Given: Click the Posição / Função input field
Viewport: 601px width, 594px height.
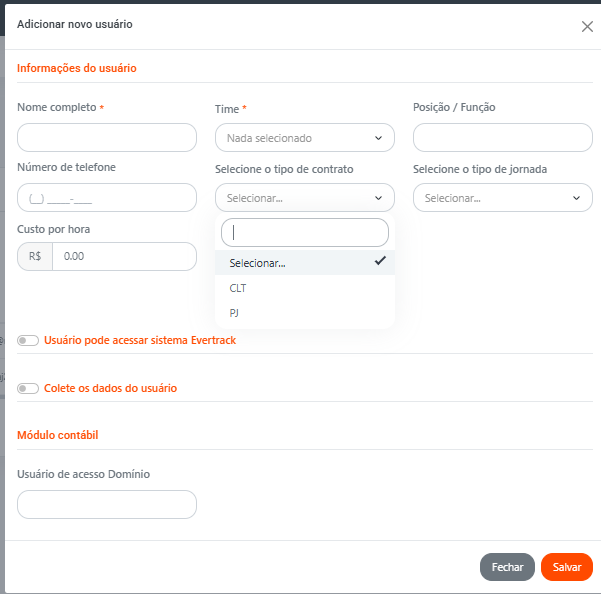Looking at the screenshot, I should pyautogui.click(x=502, y=138).
